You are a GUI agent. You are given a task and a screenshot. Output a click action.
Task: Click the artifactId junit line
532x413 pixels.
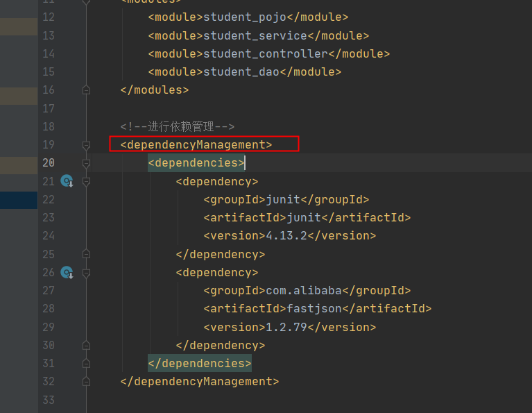pyautogui.click(x=307, y=218)
